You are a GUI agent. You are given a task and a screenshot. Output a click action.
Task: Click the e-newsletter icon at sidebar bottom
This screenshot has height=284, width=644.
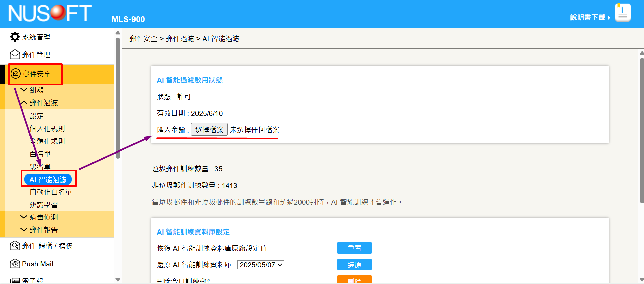click(x=15, y=280)
